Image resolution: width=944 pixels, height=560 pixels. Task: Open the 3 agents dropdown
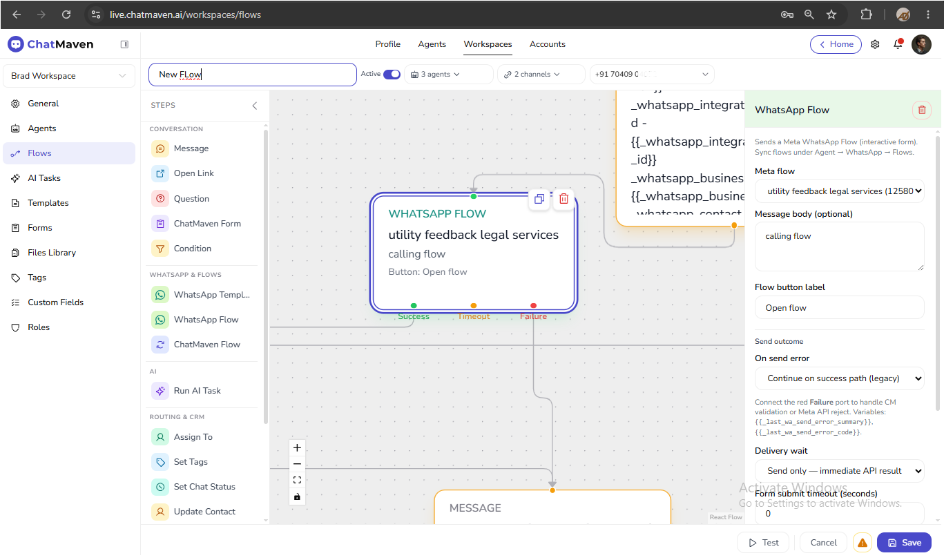point(449,75)
